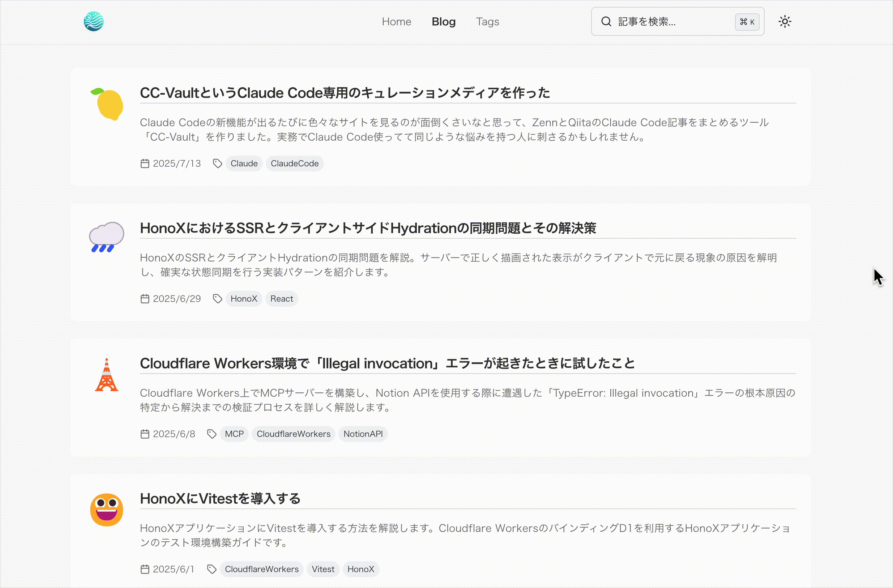Viewport: 893px width, 588px height.
Task: Click the Vitest tag chip
Action: point(323,569)
